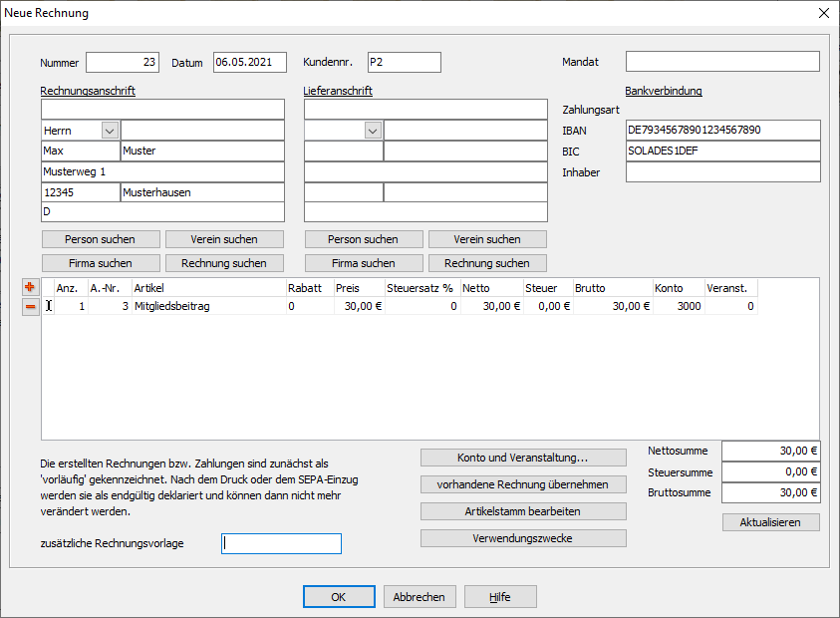840x618 pixels.
Task: Open the Bankverbindung link
Action: pyautogui.click(x=664, y=91)
